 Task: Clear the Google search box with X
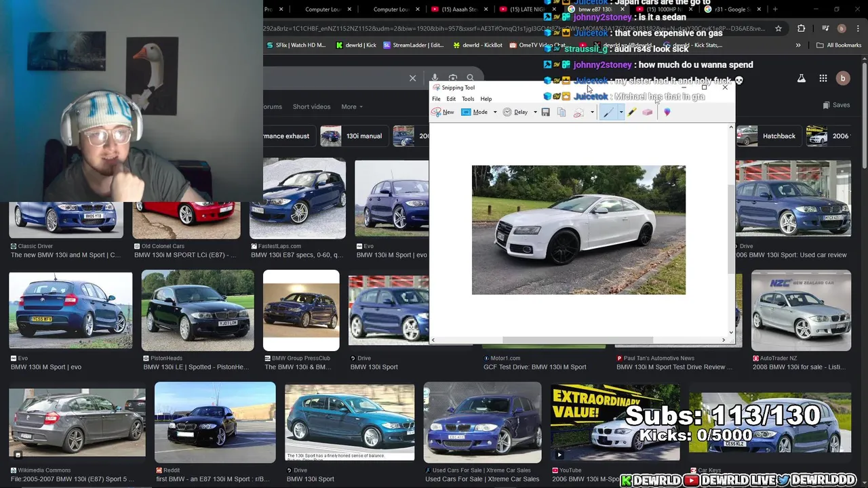(x=412, y=78)
